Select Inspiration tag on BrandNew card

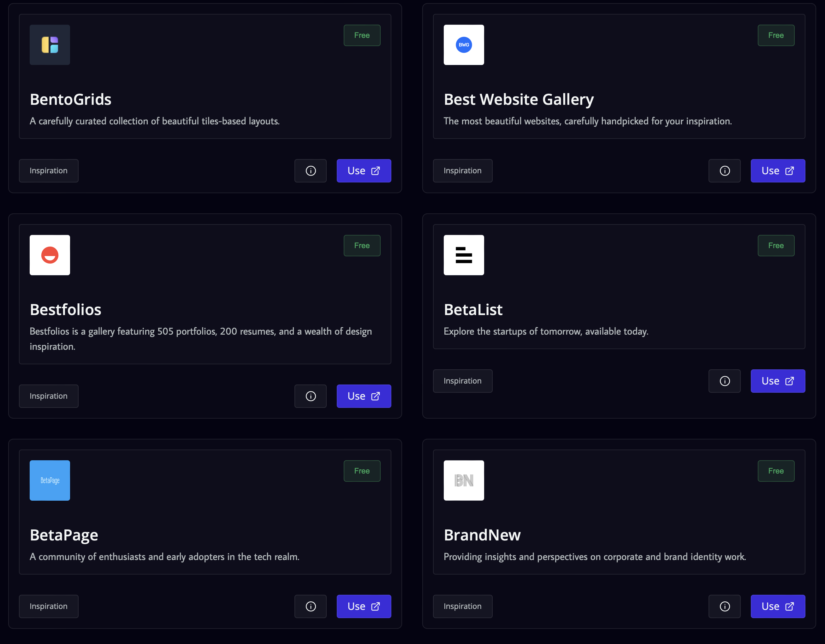[x=463, y=606]
